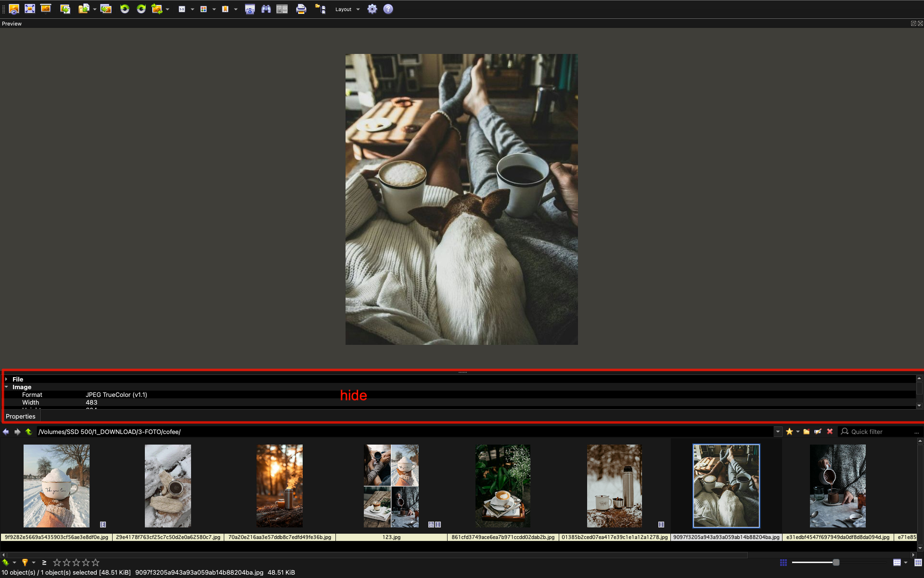
Task: Click the rename icon in the address bar
Action: coord(818,432)
